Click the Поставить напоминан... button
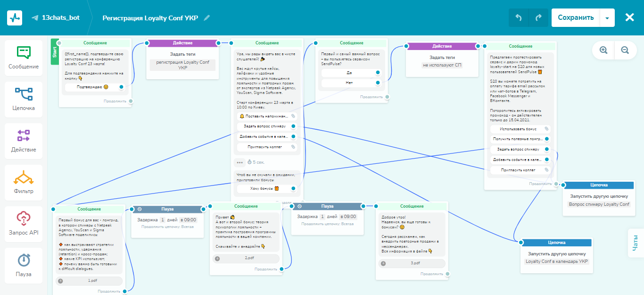 [x=266, y=116]
